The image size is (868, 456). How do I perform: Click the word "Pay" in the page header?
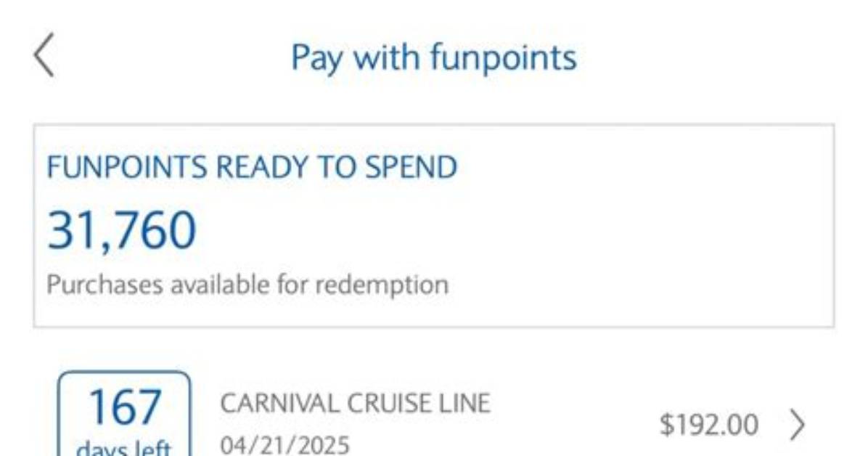[x=316, y=59]
